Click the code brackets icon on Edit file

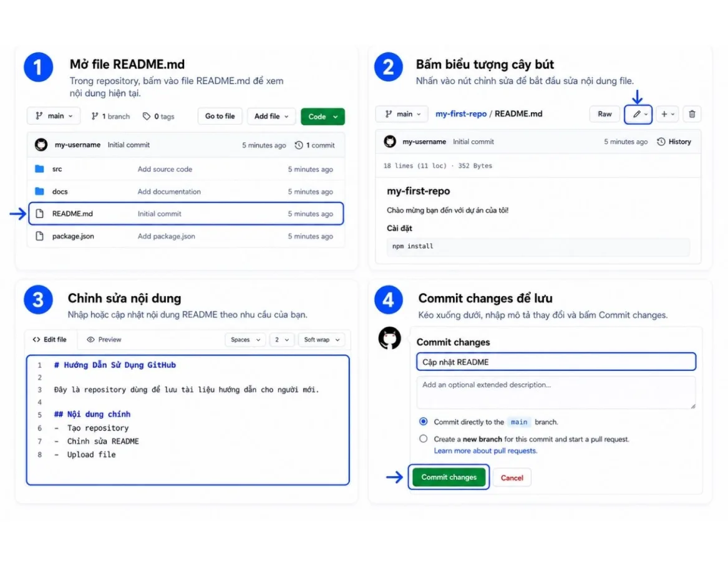tap(36, 340)
